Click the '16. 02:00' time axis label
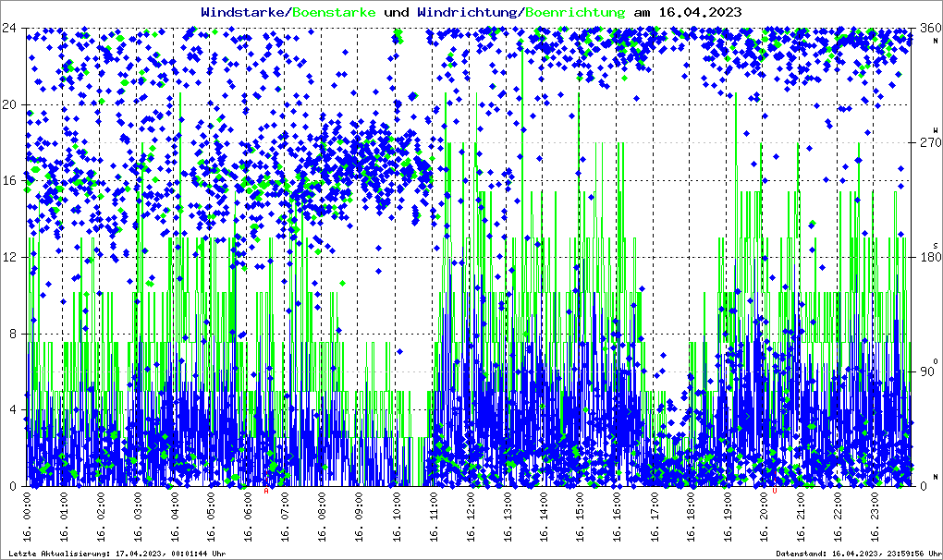 100,517
